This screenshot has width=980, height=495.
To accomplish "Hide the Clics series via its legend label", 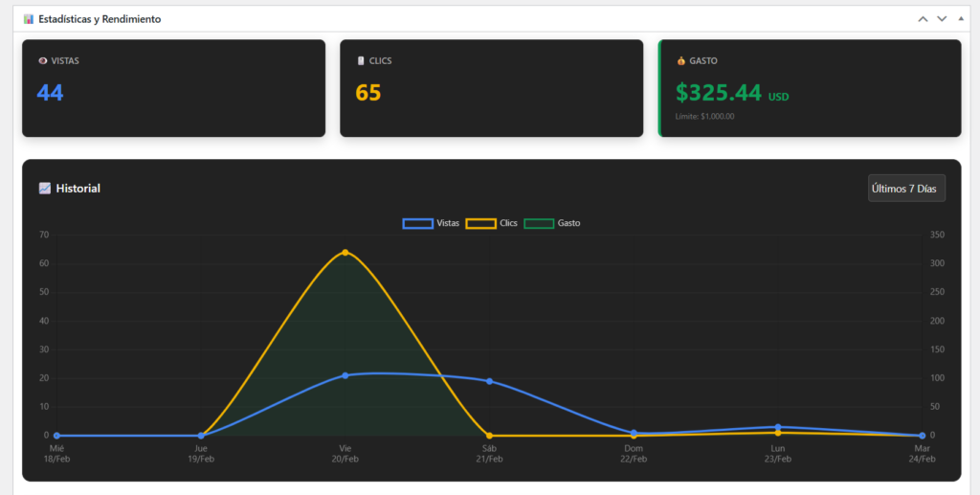I will tap(508, 223).
